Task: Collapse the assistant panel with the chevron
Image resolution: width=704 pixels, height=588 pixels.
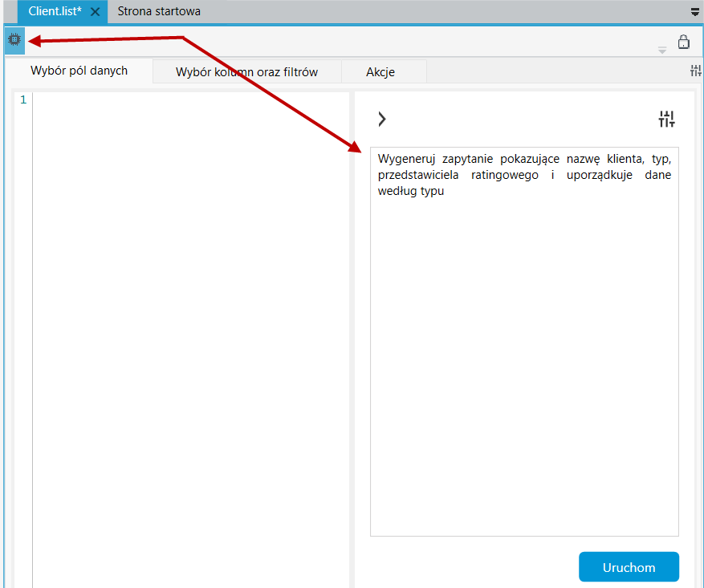Action: click(382, 119)
